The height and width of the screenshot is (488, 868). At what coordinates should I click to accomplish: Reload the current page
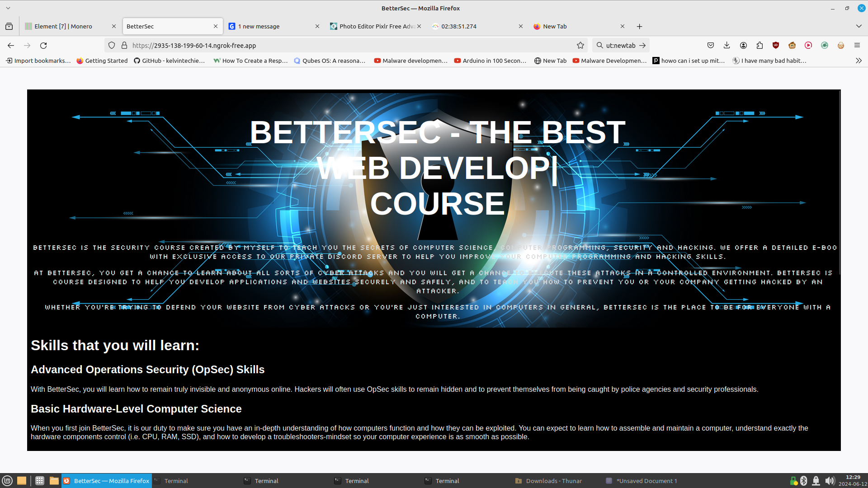(43, 45)
